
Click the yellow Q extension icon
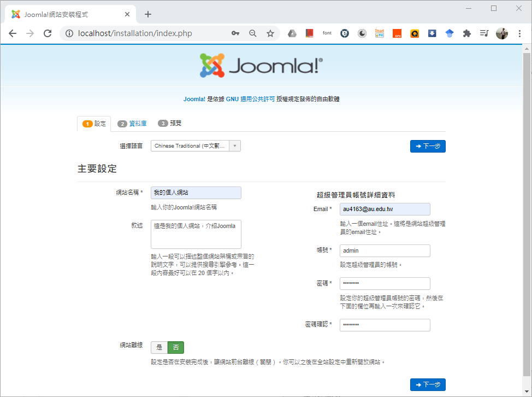click(414, 33)
